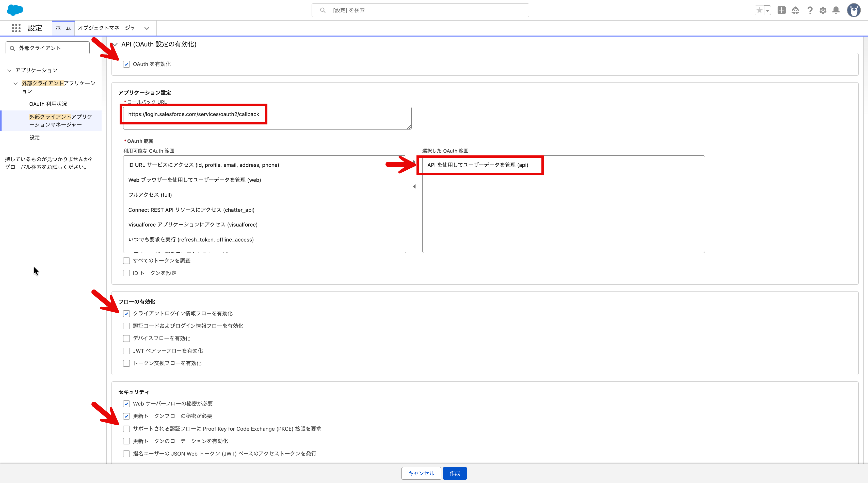Viewport: 868px width, 483px height.
Task: Click the Trailhead guidance icon
Action: tap(795, 10)
